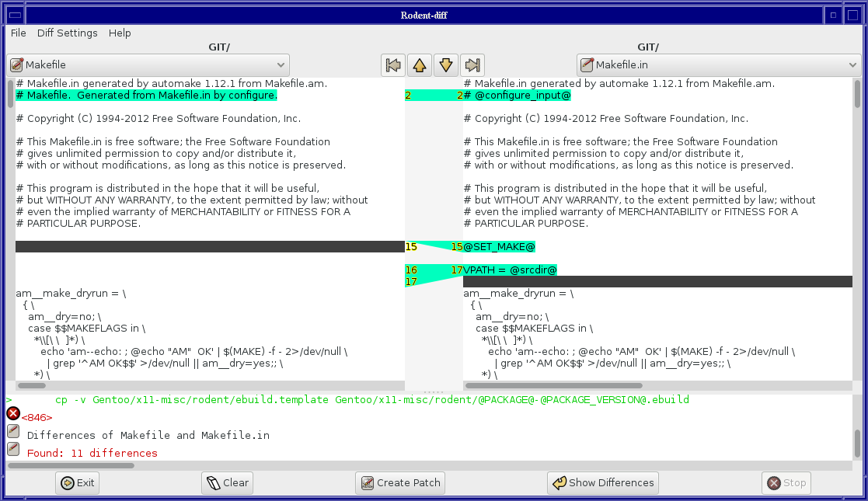Click the window menu icon in title bar
The height and width of the screenshot is (501, 868).
coord(14,15)
